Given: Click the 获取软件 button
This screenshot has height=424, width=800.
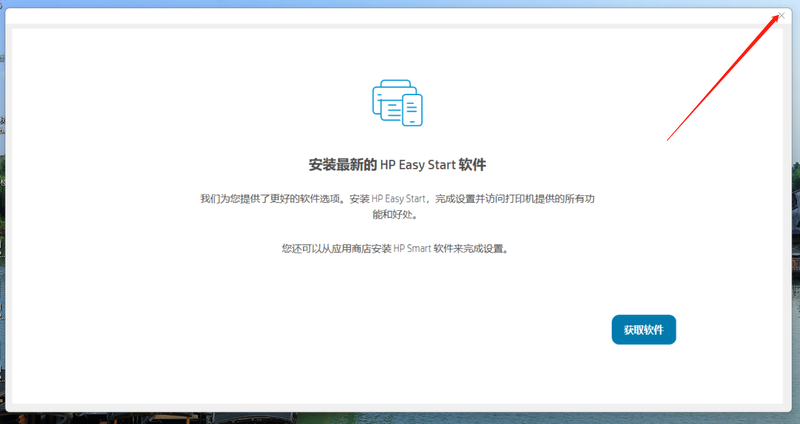Looking at the screenshot, I should (x=643, y=329).
